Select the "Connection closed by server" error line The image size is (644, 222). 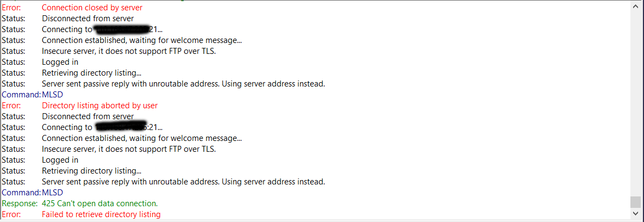coord(92,8)
